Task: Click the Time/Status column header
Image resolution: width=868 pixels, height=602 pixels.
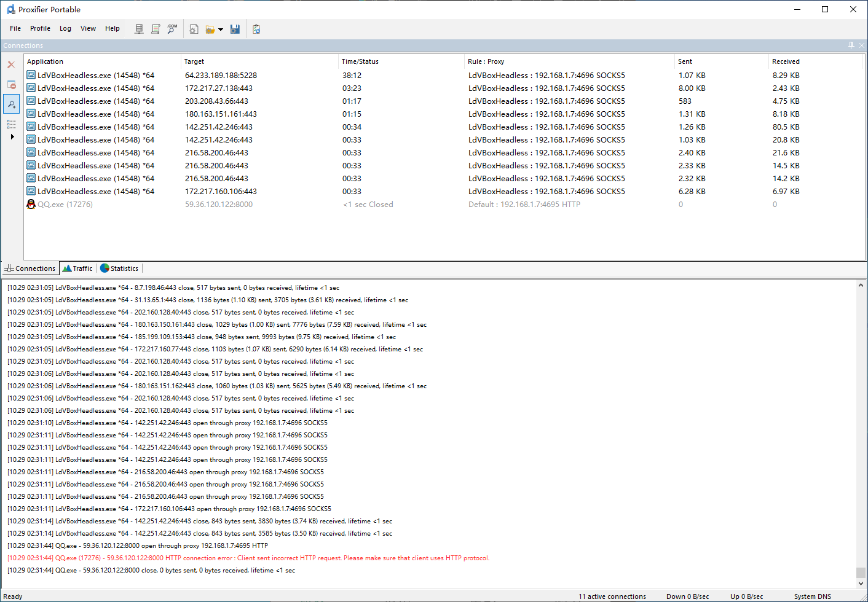Action: point(360,61)
